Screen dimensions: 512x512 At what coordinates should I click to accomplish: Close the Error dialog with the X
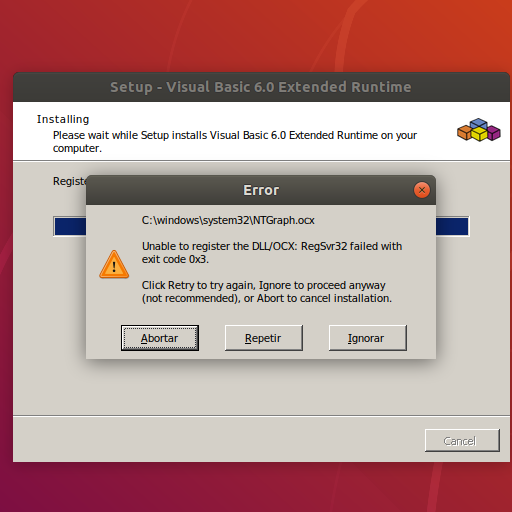(x=422, y=190)
